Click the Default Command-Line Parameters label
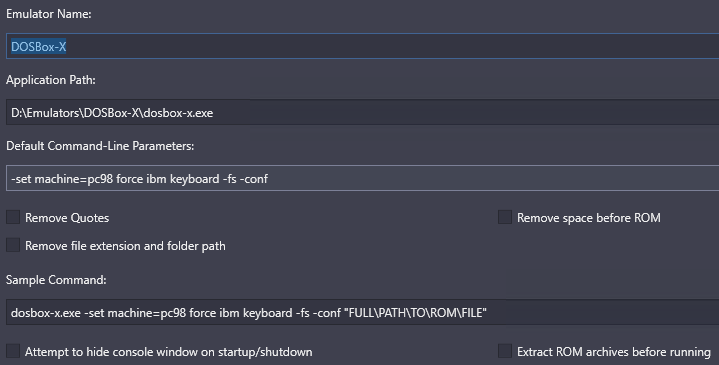 click(x=100, y=146)
